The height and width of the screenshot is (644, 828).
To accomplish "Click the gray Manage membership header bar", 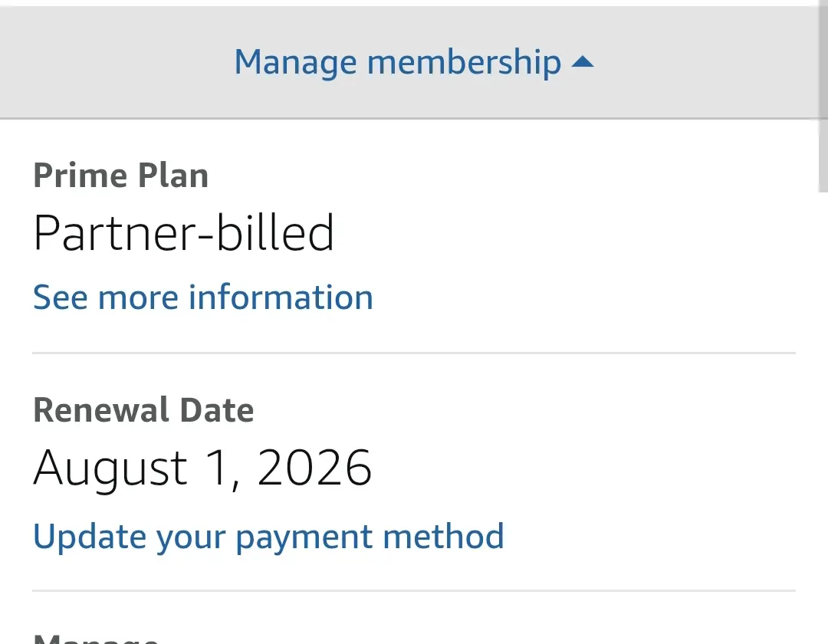I will tap(409, 62).
